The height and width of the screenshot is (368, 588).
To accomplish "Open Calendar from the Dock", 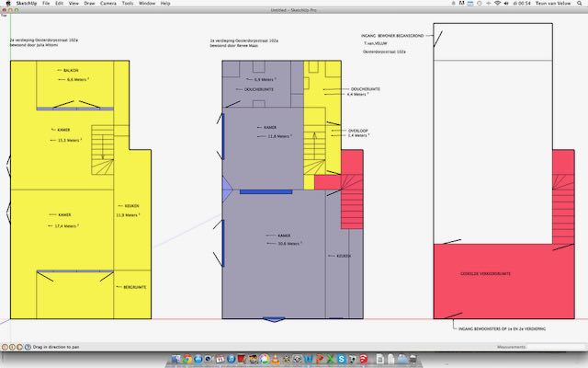I will pos(220,359).
